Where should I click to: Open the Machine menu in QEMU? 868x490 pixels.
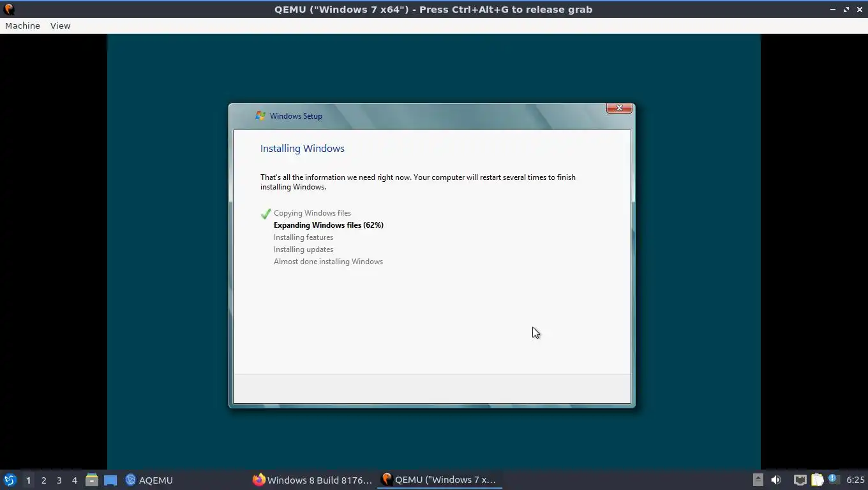[x=22, y=26]
